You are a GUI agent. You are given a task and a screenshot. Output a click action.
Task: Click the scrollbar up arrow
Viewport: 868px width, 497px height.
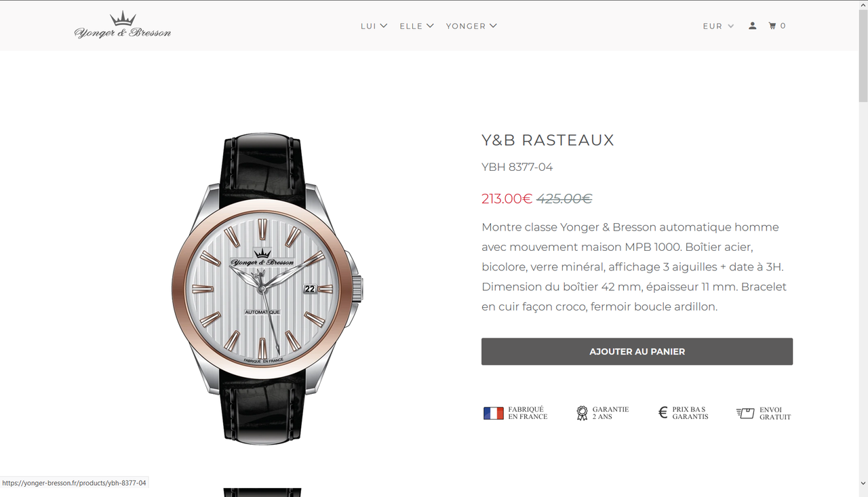coord(863,5)
